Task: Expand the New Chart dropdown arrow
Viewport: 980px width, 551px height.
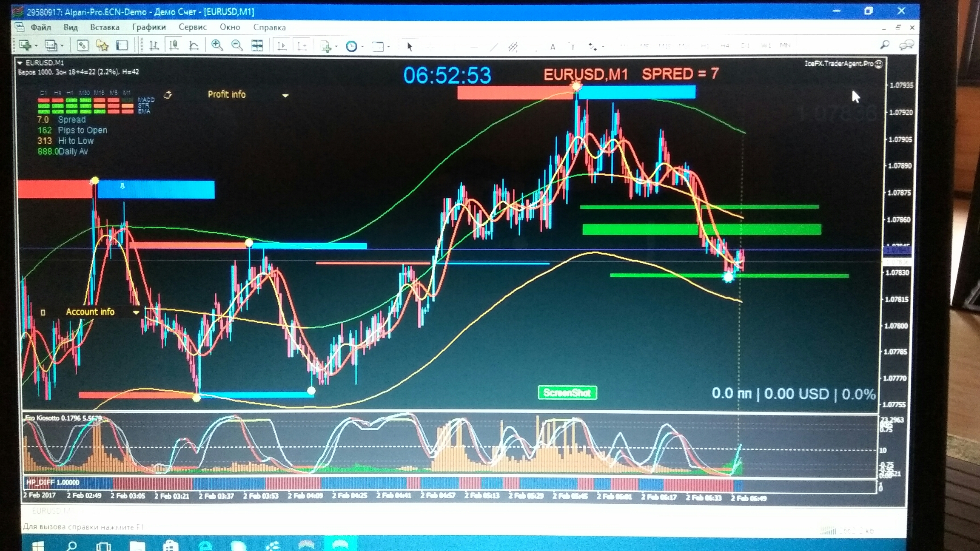Action: point(36,45)
